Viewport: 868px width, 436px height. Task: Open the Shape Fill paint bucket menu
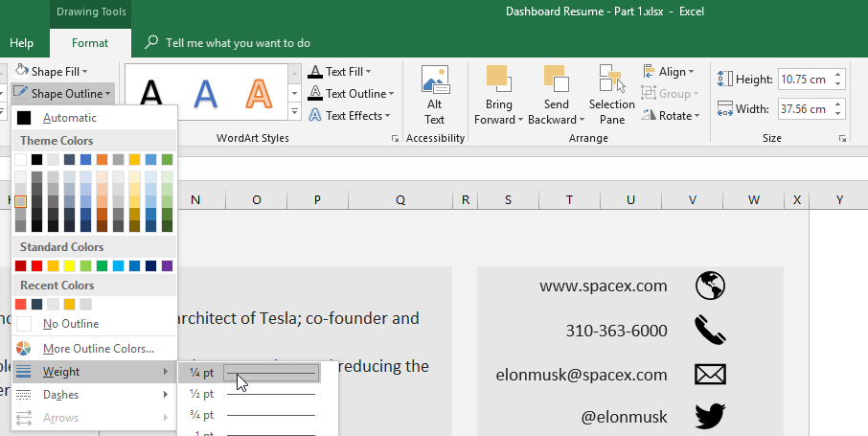[x=22, y=71]
